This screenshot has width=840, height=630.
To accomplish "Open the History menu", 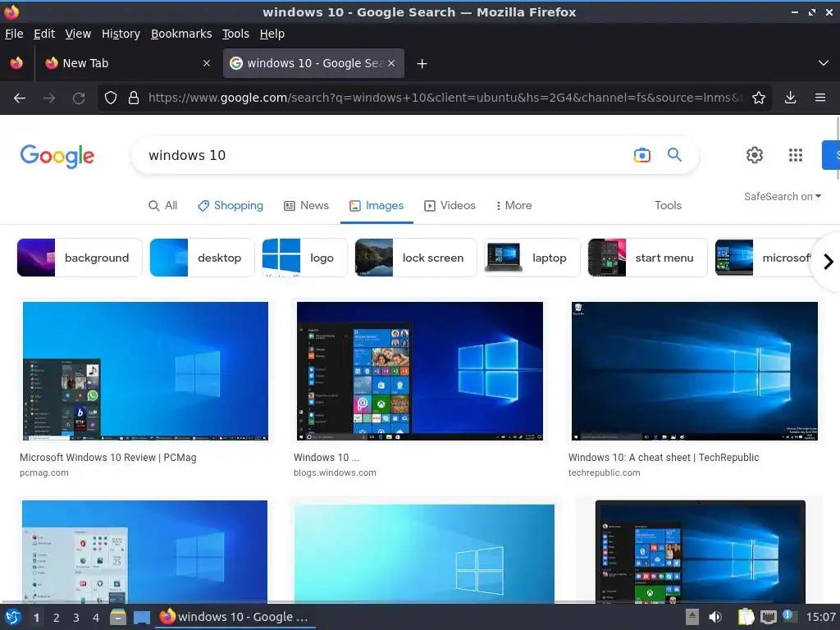I will pyautogui.click(x=121, y=34).
